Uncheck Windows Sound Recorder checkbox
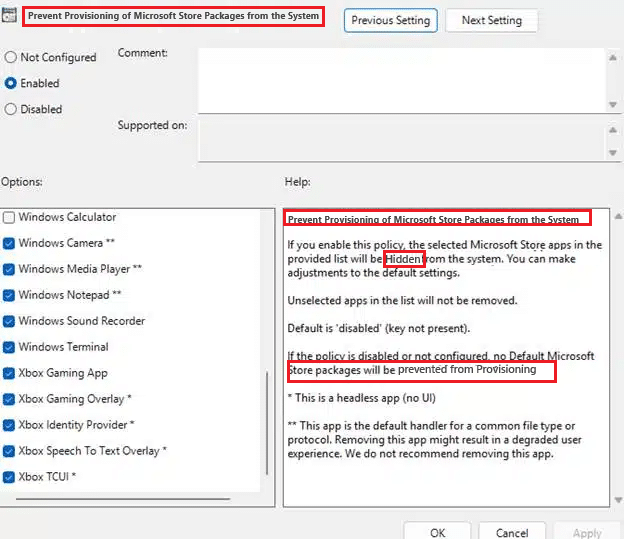The image size is (624, 539). click(x=9, y=321)
